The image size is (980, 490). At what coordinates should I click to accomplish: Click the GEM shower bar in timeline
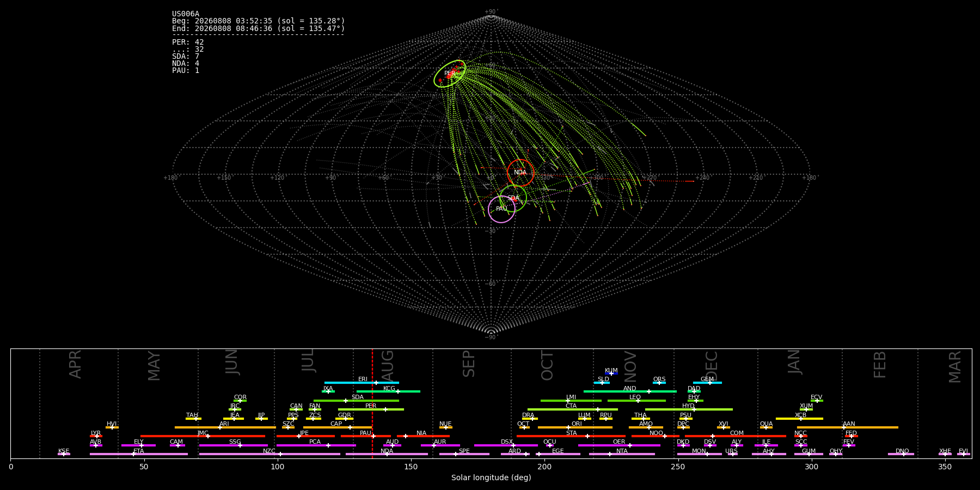(707, 383)
